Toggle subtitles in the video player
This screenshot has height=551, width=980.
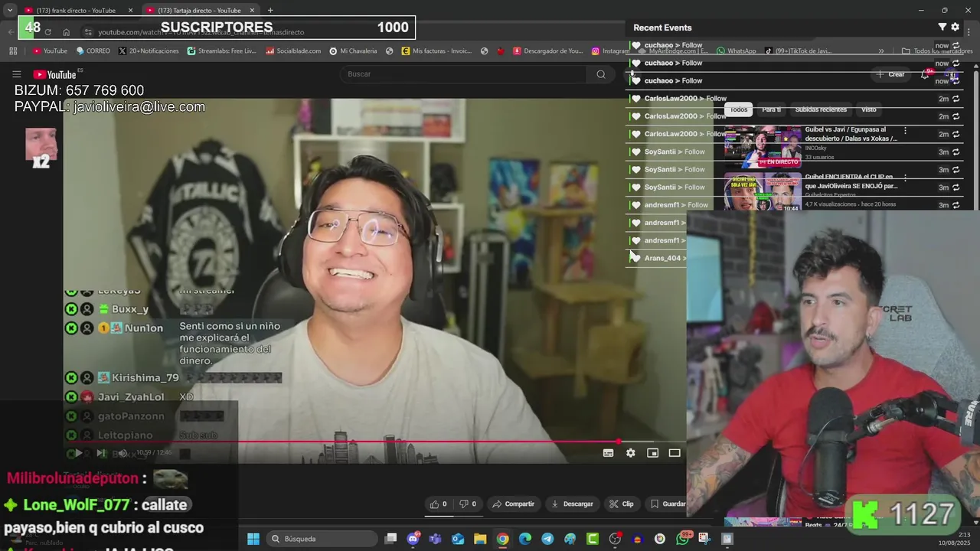pos(608,453)
